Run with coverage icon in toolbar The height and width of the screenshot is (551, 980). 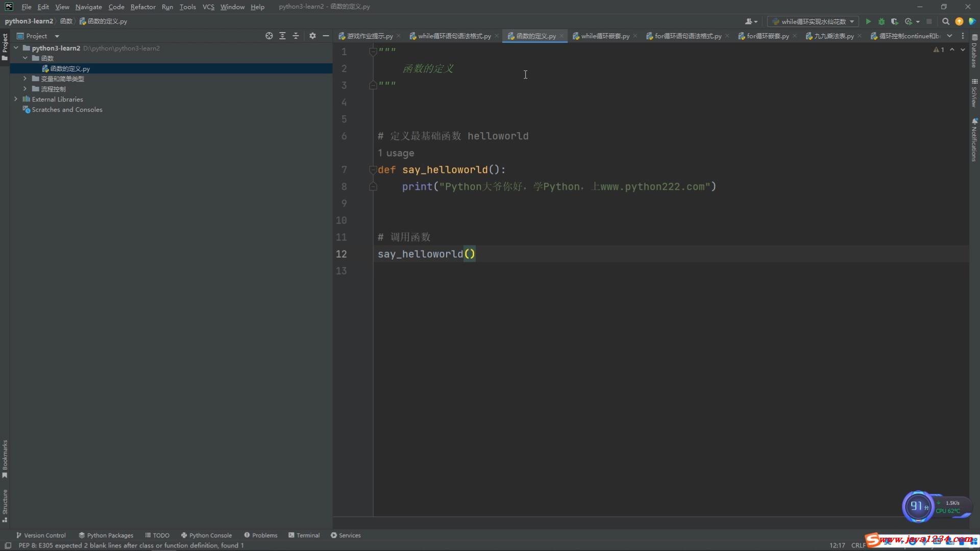[x=894, y=21]
